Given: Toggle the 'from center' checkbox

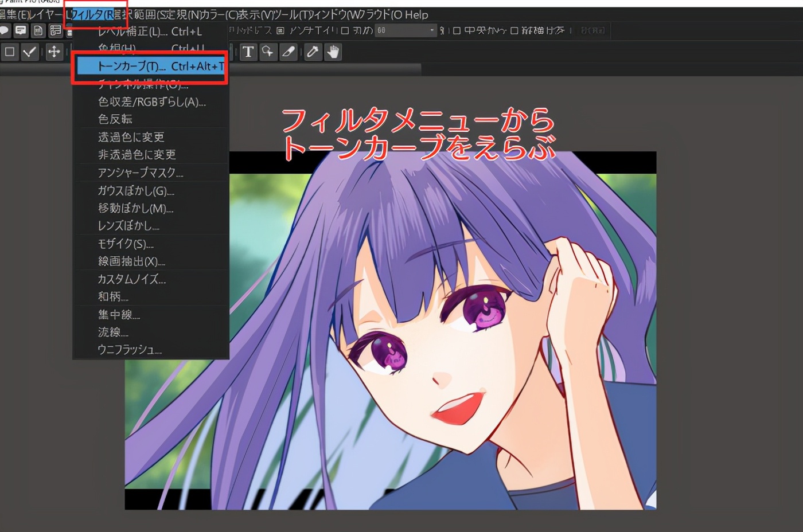Looking at the screenshot, I should point(457,30).
